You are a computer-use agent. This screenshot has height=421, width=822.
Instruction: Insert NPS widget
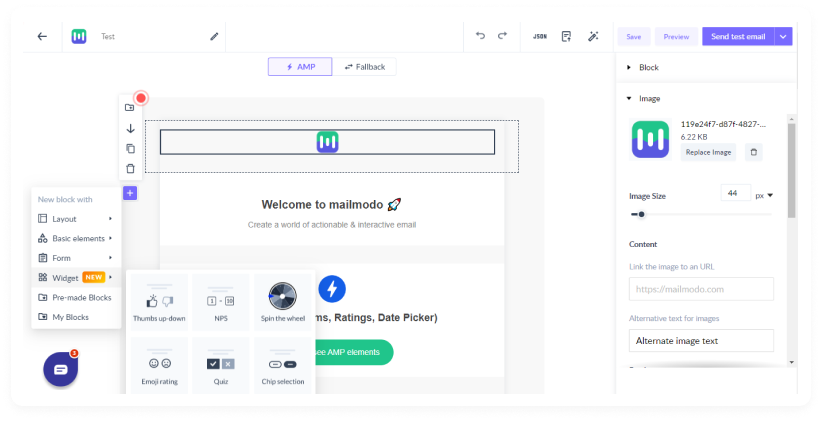tap(221, 302)
